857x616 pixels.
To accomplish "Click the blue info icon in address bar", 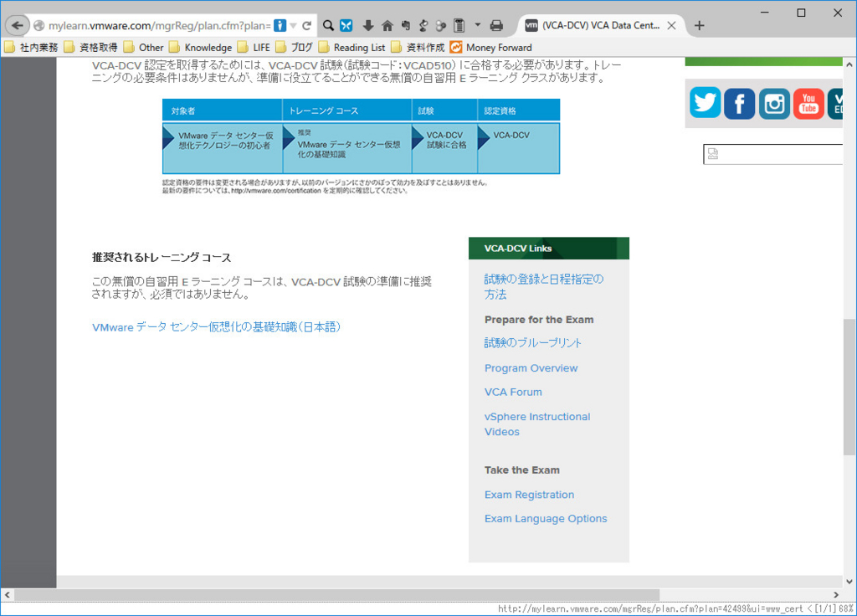I will [x=280, y=26].
